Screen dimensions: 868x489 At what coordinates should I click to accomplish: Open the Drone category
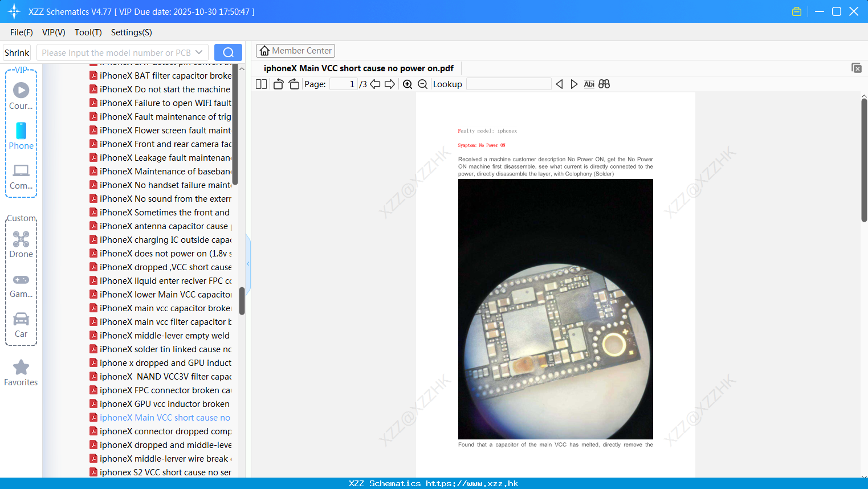pyautogui.click(x=21, y=239)
